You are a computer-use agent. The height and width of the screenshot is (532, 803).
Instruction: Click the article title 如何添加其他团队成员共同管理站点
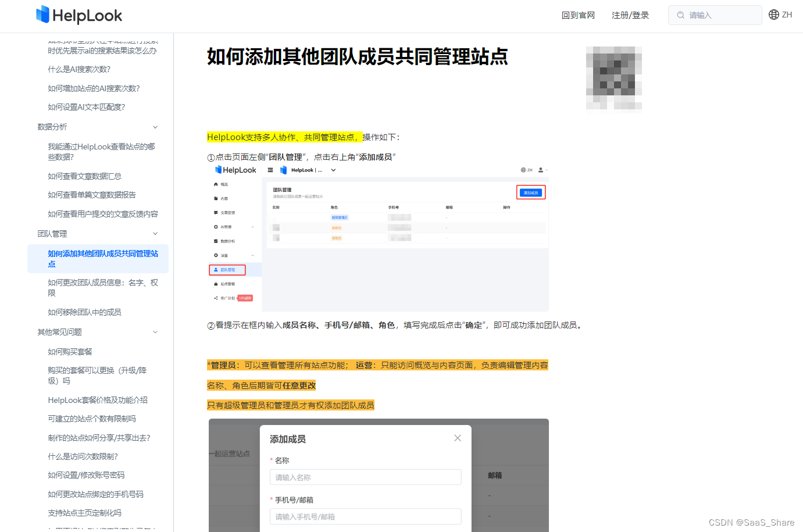click(358, 56)
